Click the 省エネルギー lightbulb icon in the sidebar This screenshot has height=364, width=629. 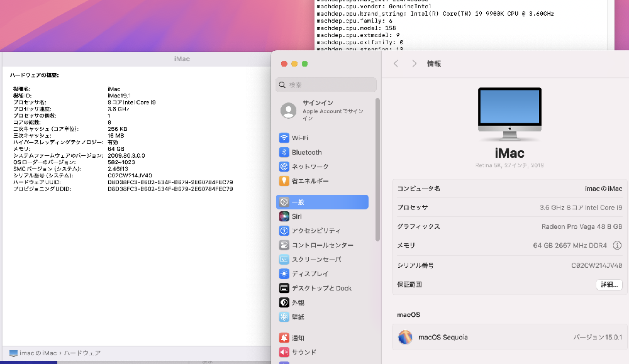click(284, 181)
